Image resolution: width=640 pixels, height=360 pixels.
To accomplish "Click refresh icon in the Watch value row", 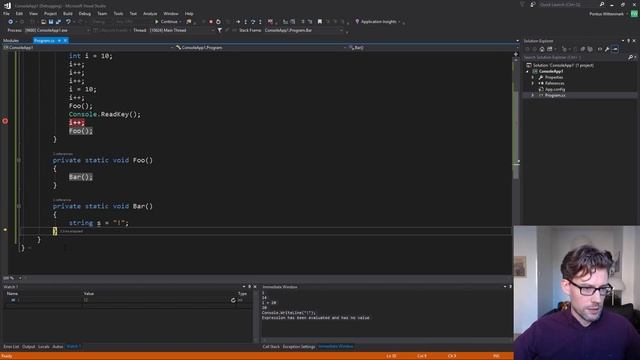I will 233,300.
